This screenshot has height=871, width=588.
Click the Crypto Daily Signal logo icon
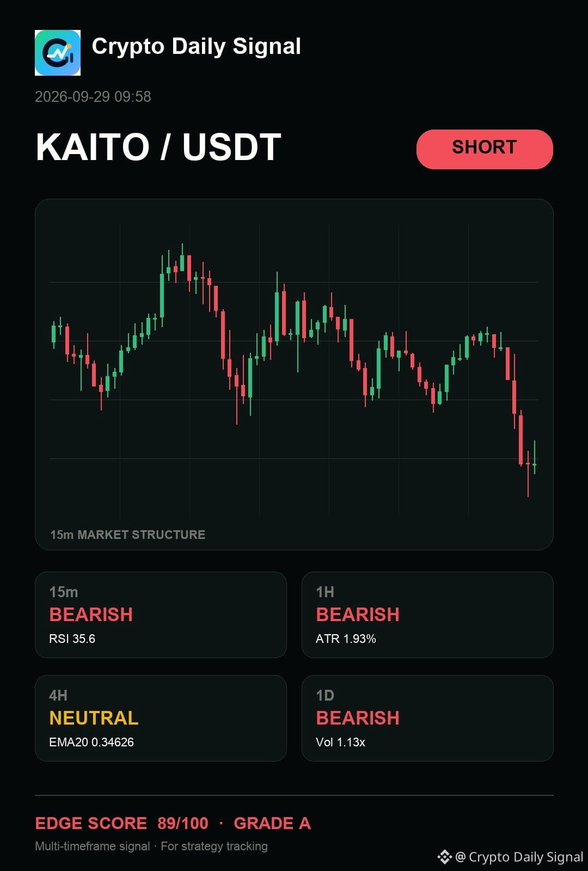tap(58, 53)
